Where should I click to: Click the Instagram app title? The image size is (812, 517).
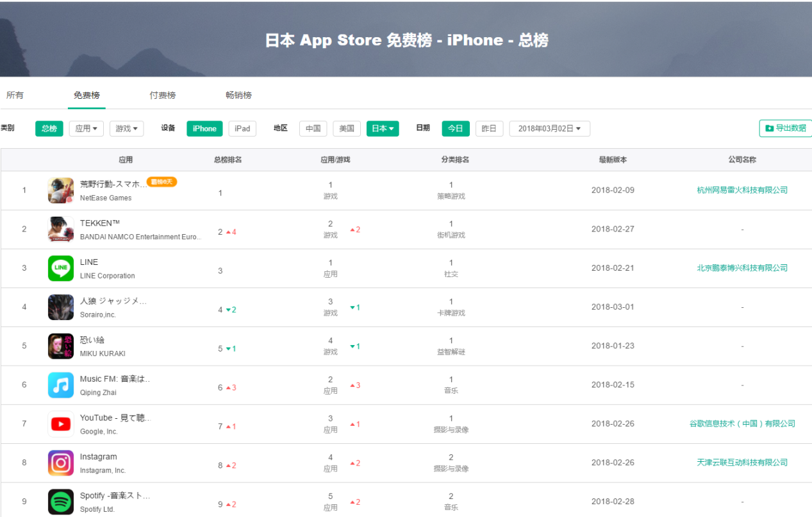(99, 457)
